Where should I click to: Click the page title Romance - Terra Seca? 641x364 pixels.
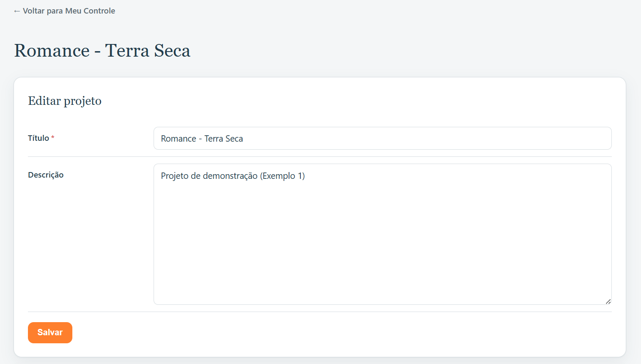click(102, 51)
